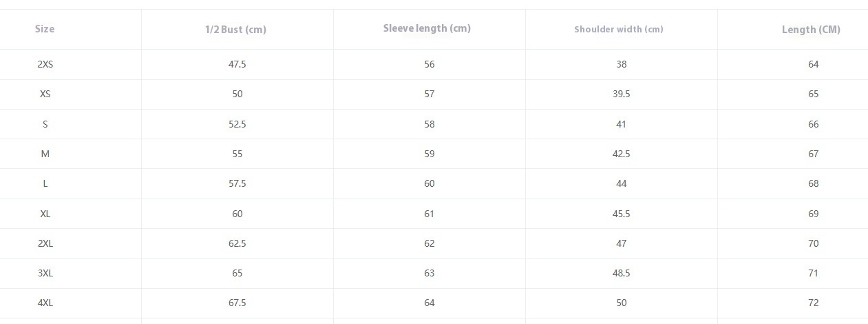868x324 pixels.
Task: Select shoulder width value 45.5
Action: [x=622, y=214]
